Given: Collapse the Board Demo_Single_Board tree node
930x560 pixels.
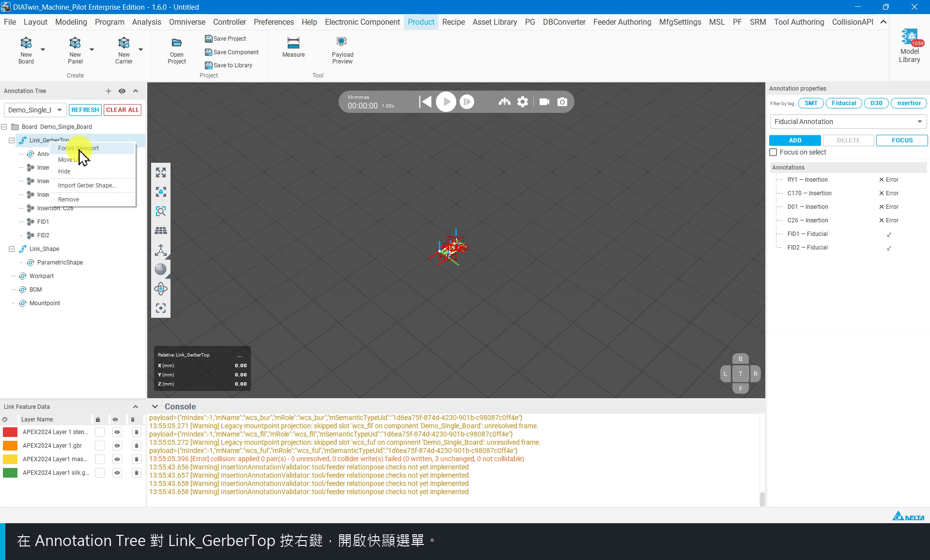Looking at the screenshot, I should point(4,127).
